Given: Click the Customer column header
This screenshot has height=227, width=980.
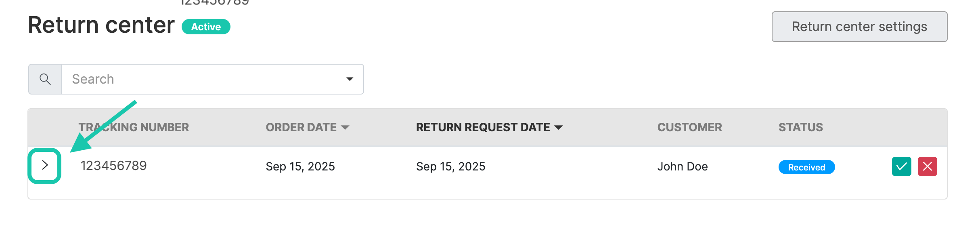Looking at the screenshot, I should 689,128.
